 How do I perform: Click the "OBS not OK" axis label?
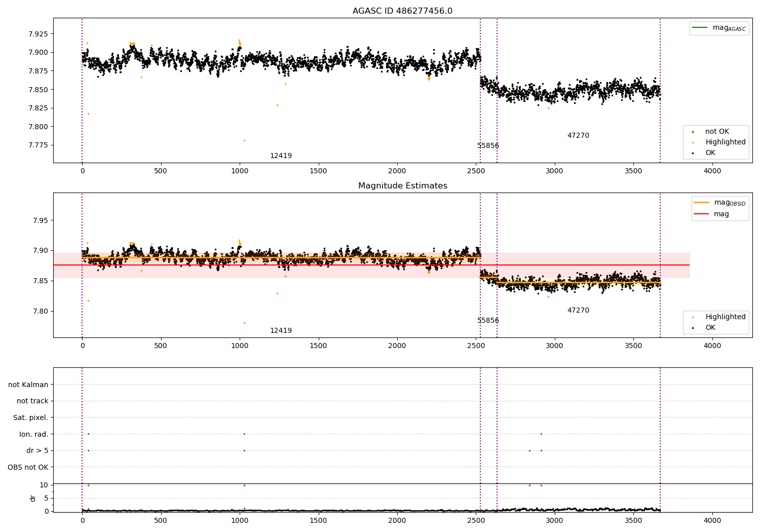28,467
